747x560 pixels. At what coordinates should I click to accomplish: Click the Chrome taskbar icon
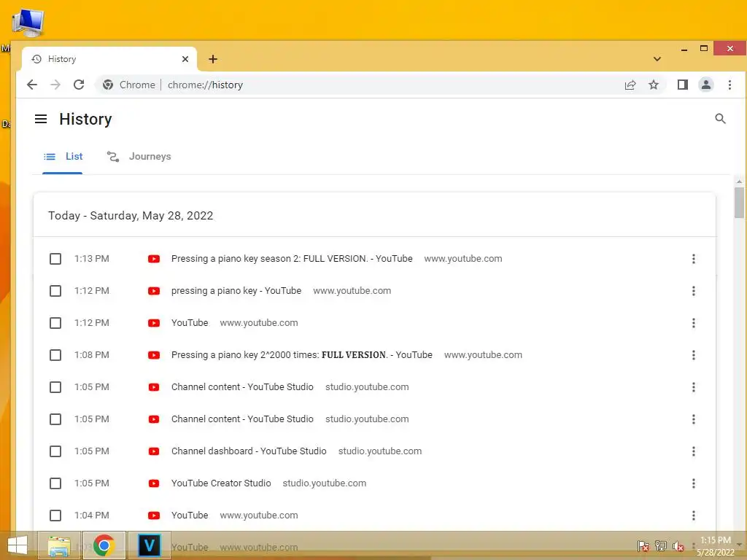point(104,545)
